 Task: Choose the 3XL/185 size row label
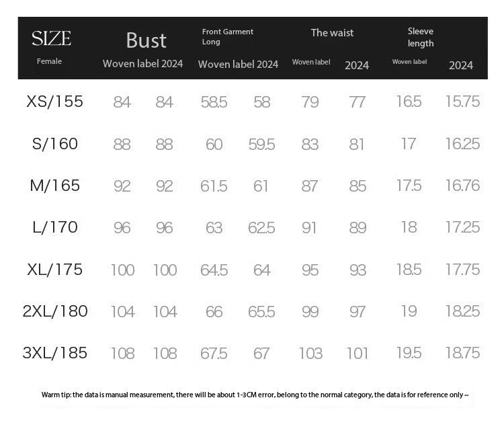[54, 352]
